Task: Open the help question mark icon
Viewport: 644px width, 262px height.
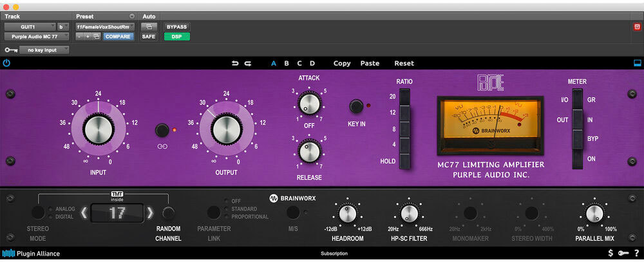Action: tap(636, 253)
